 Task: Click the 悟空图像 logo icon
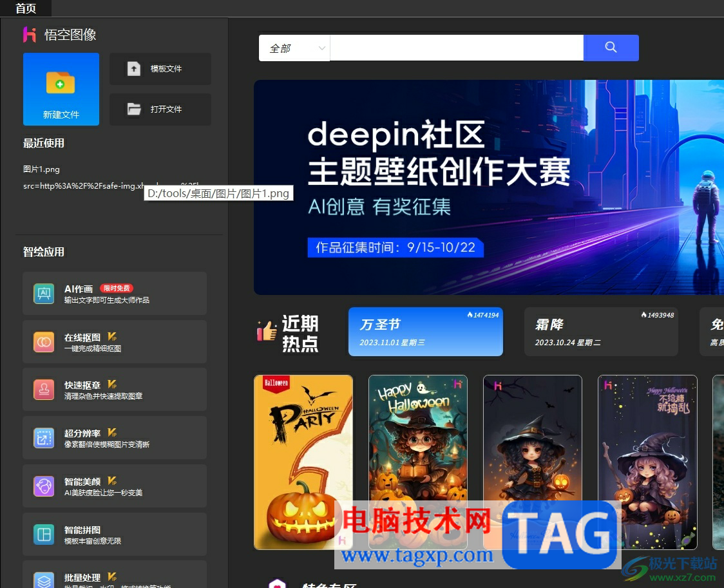(30, 35)
